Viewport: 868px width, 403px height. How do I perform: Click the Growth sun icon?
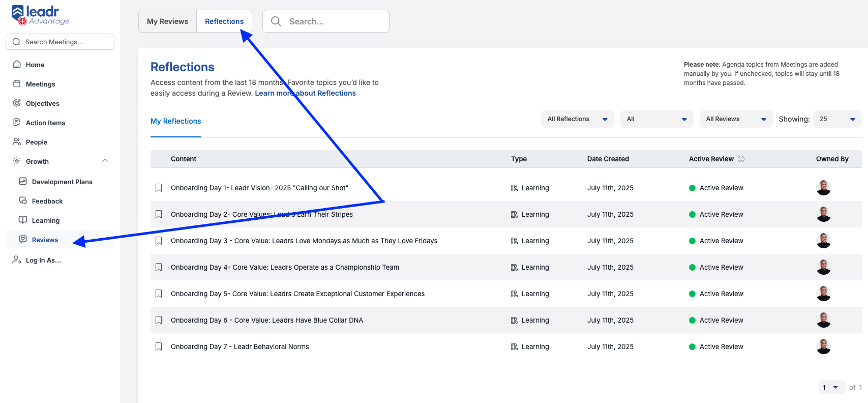17,161
